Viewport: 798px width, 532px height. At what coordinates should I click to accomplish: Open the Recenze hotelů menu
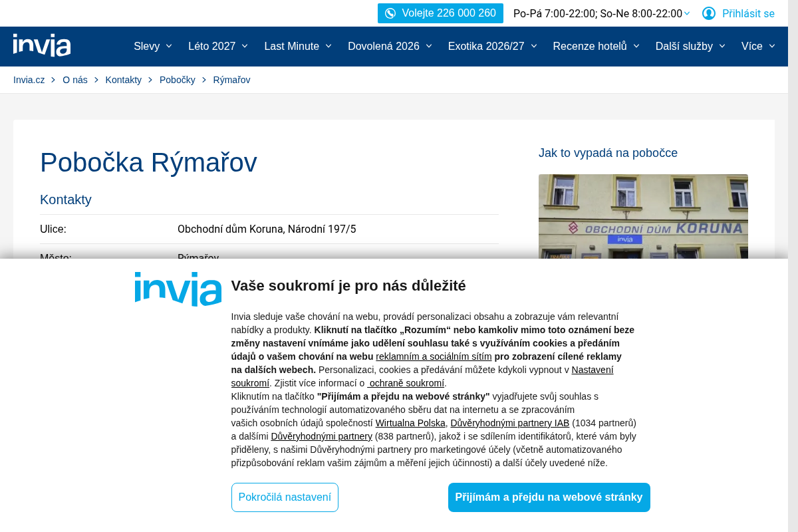pyautogui.click(x=597, y=46)
